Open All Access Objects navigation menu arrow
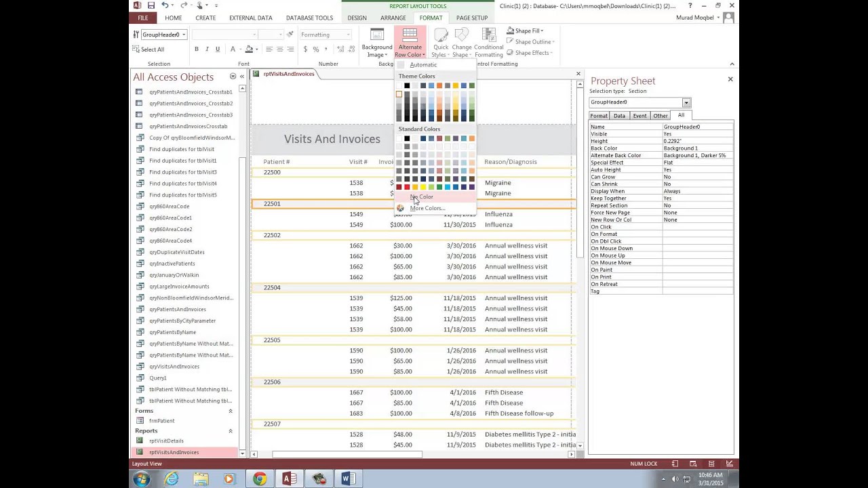Viewport: 868px width, 488px height. coord(233,77)
